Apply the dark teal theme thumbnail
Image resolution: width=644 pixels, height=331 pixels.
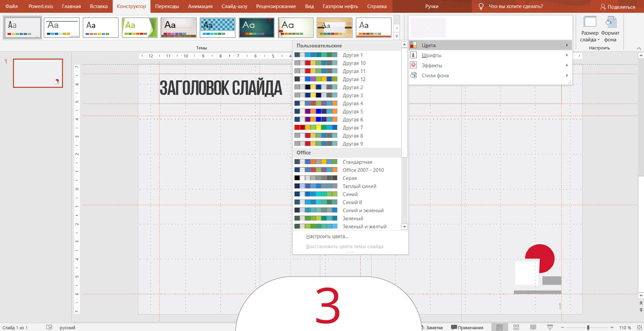[257, 28]
